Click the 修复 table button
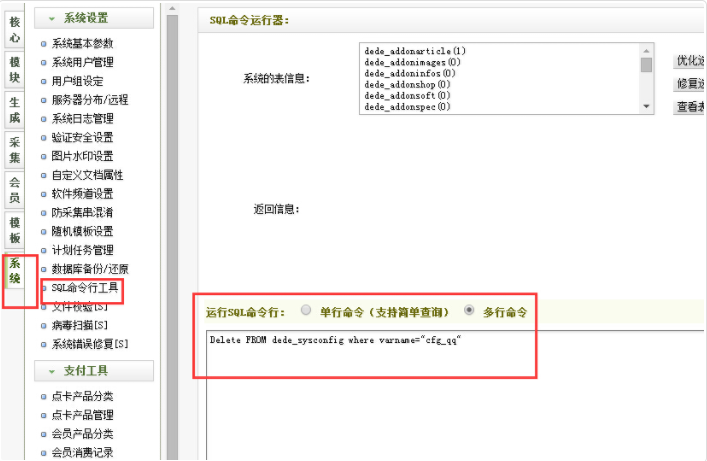 coord(690,83)
